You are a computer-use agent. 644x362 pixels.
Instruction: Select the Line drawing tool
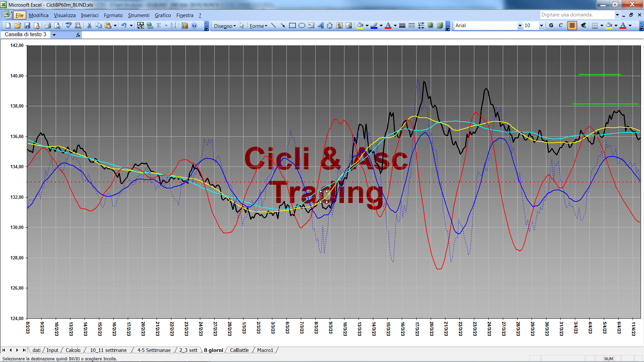click(273, 25)
